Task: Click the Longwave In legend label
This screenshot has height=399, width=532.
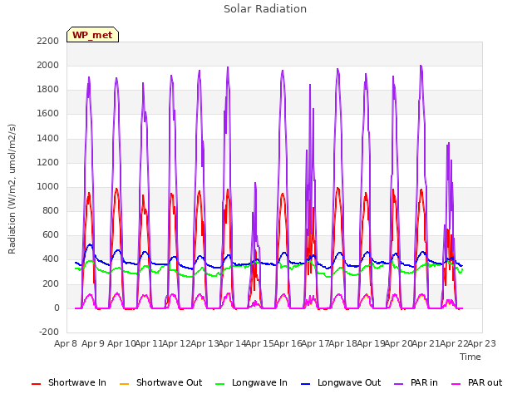Action: (259, 382)
